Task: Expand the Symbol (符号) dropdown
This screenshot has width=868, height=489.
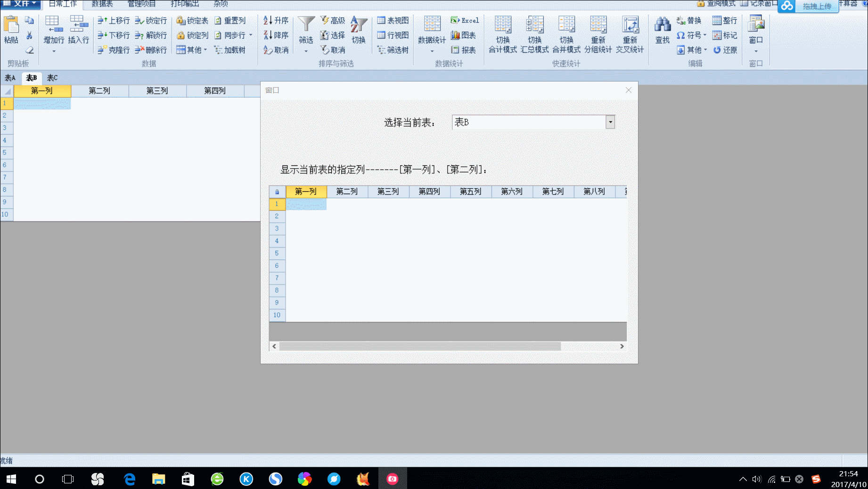Action: [705, 35]
